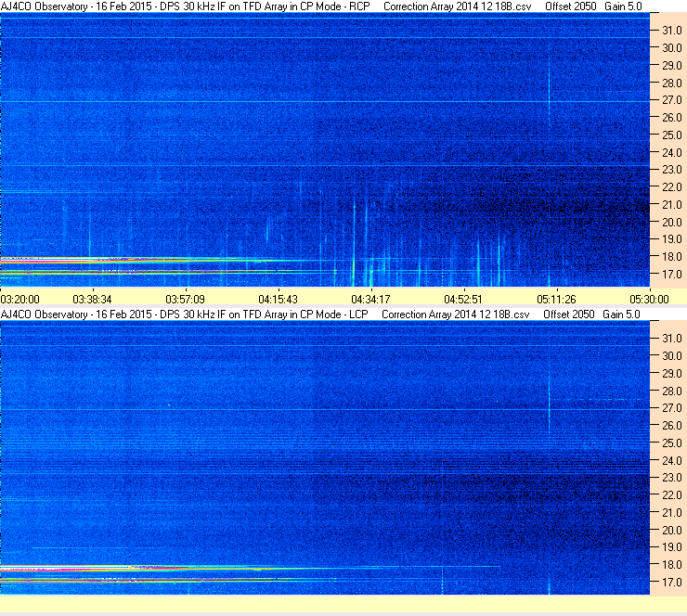Click the LCP spectrogram title text
687x616 pixels.
tap(185, 314)
